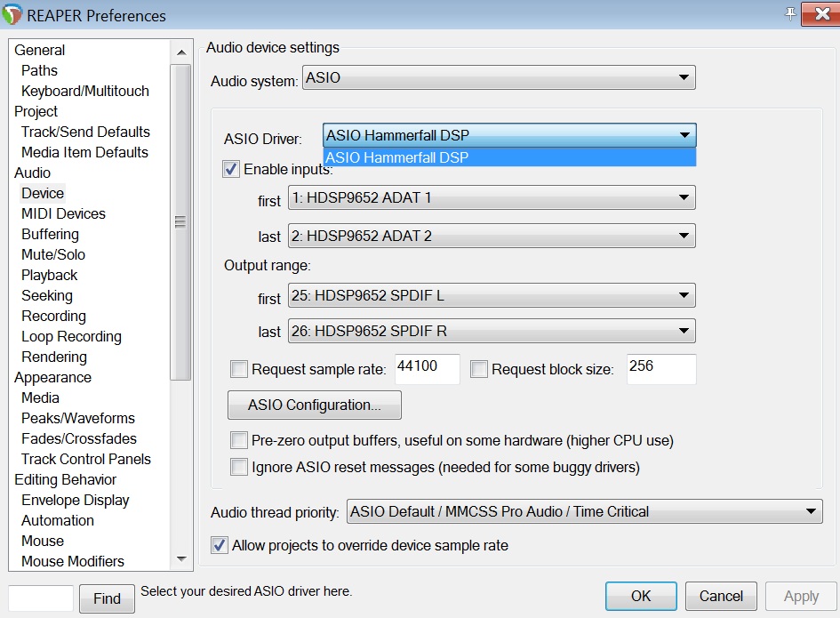
Task: Uncheck Allow projects to override device sample rate
Action: tap(220, 545)
